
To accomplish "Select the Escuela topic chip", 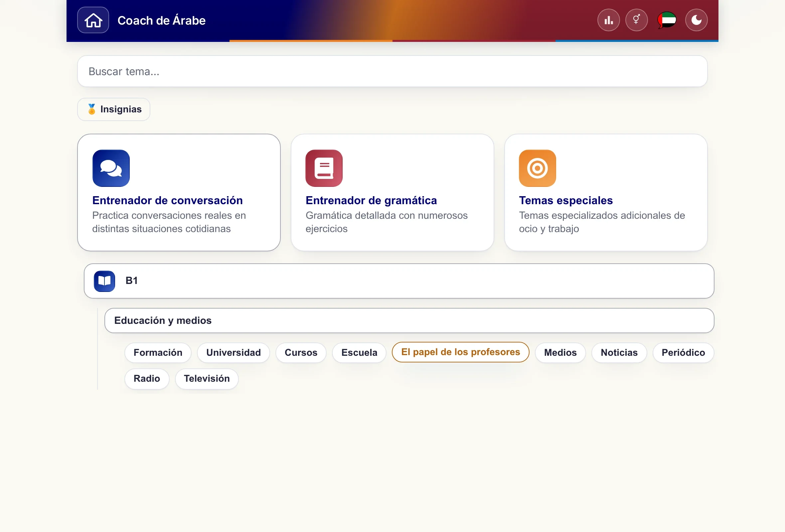I will [x=359, y=352].
